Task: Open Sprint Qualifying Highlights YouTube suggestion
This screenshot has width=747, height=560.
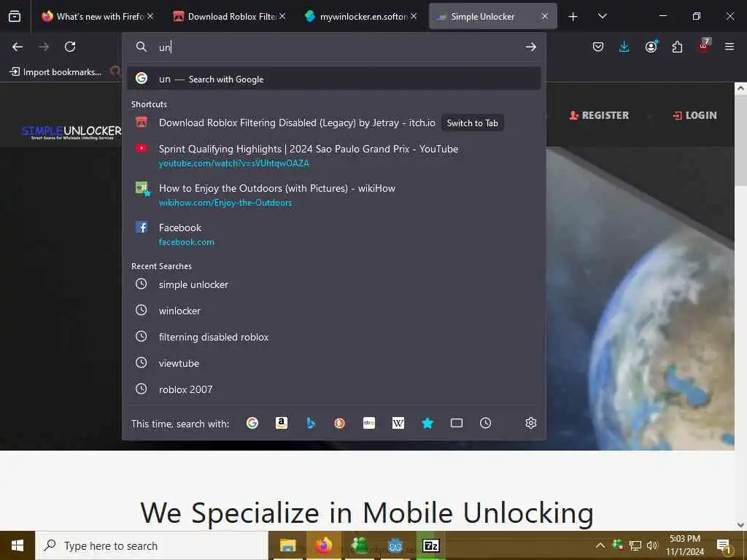Action: click(334, 155)
